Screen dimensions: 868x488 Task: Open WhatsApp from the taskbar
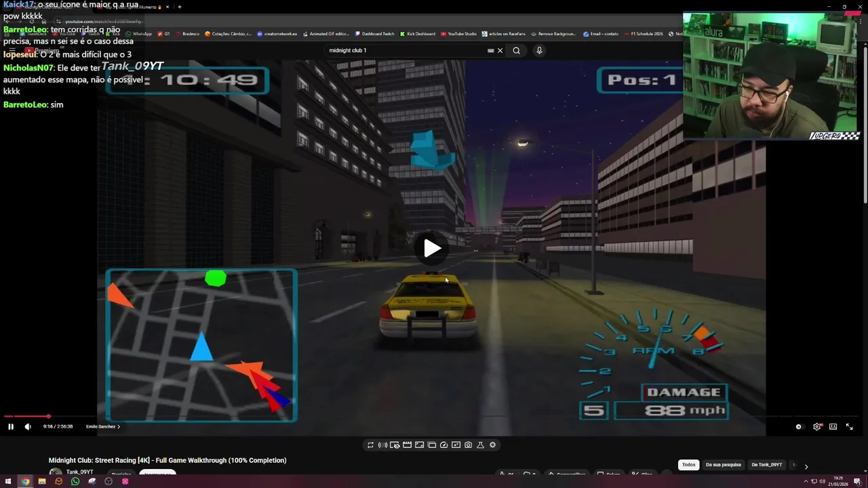click(x=75, y=481)
